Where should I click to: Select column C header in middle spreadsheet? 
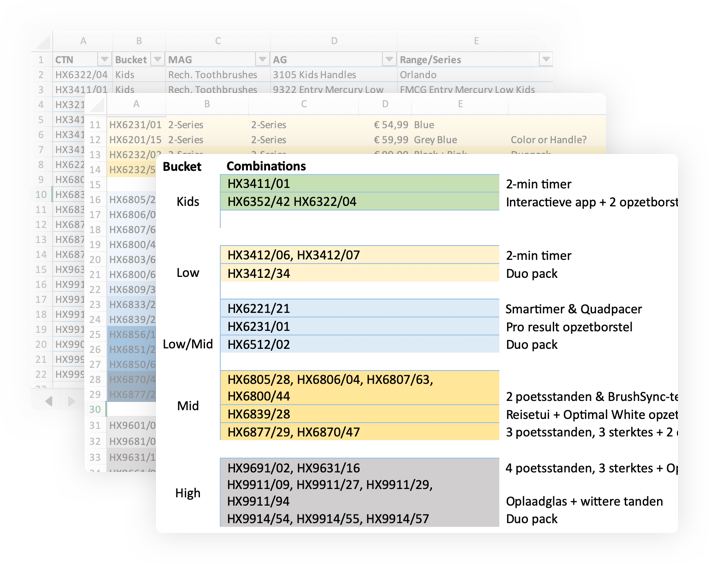coord(304,104)
